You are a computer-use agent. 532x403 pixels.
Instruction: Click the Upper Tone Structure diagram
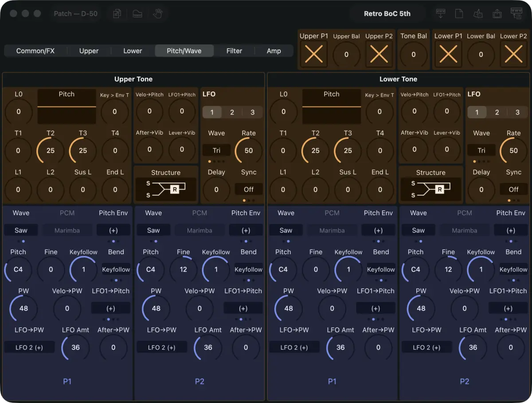[x=166, y=189]
